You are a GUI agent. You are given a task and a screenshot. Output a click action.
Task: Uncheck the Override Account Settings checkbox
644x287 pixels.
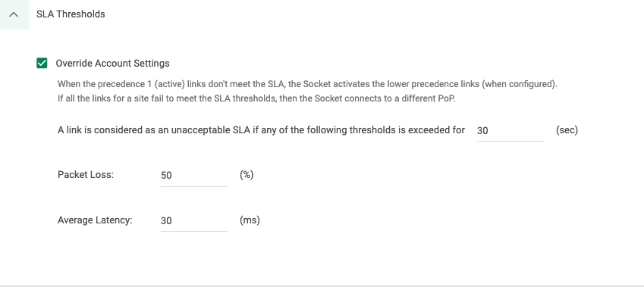pyautogui.click(x=42, y=63)
